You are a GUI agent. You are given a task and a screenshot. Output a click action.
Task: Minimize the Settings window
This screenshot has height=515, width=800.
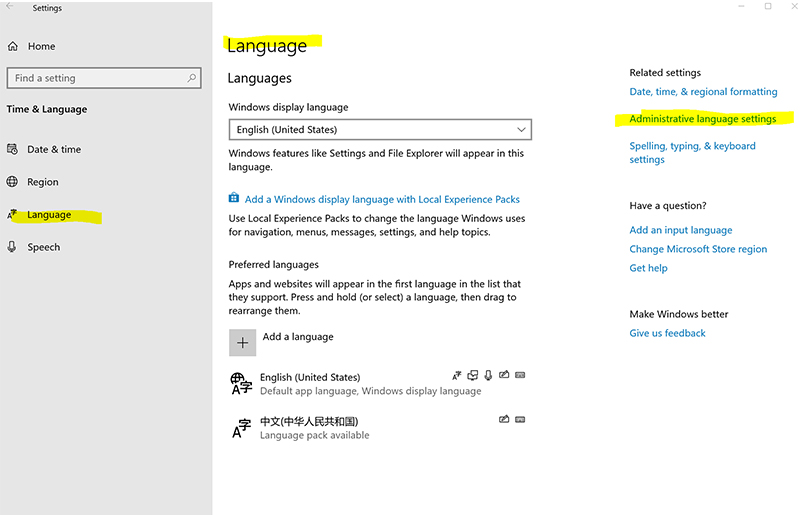click(741, 6)
